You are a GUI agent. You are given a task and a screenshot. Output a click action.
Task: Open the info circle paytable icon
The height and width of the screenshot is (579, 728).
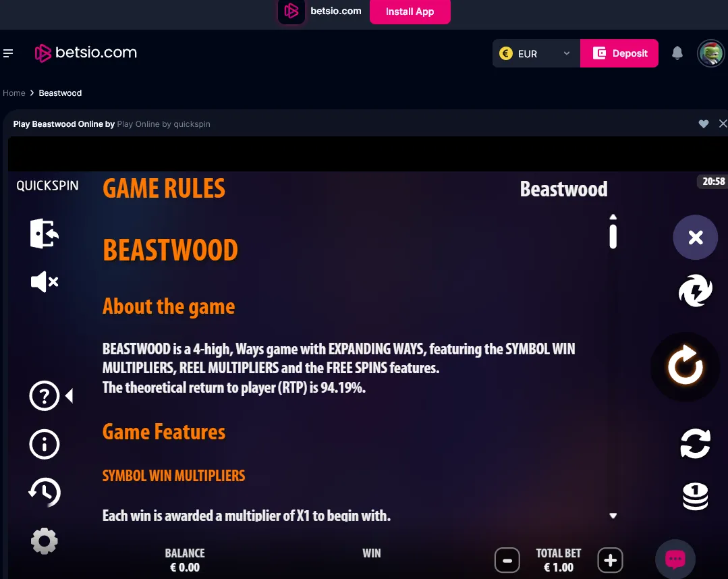(45, 444)
